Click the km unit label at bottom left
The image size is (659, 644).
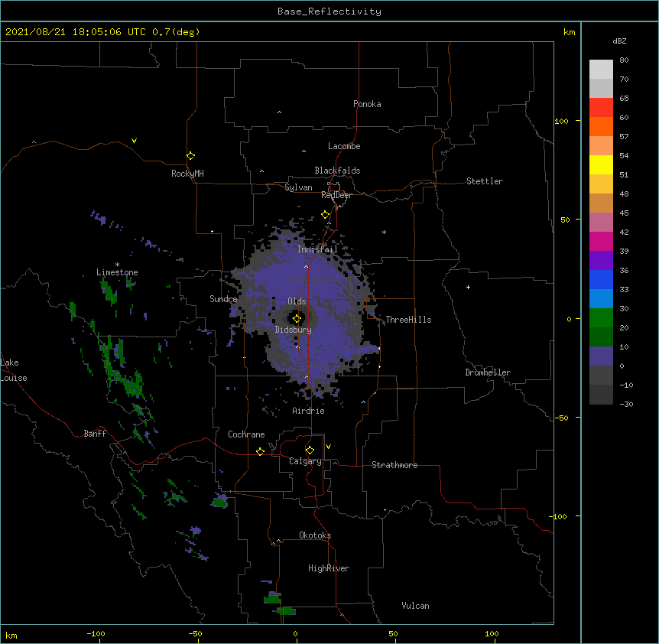click(11, 636)
